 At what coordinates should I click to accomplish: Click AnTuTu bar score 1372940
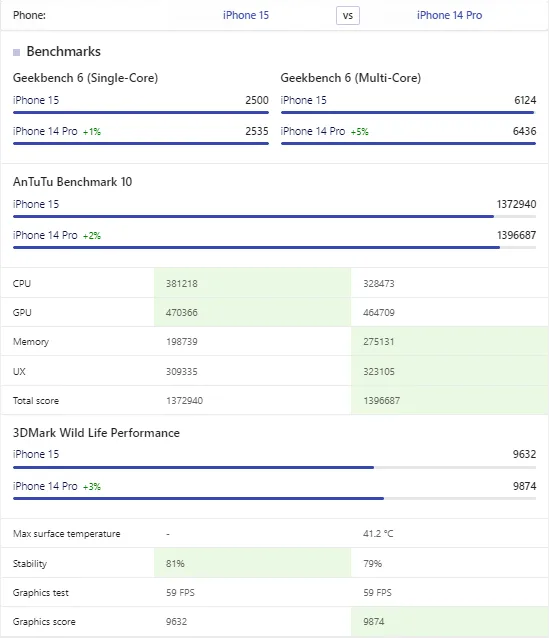tap(516, 204)
